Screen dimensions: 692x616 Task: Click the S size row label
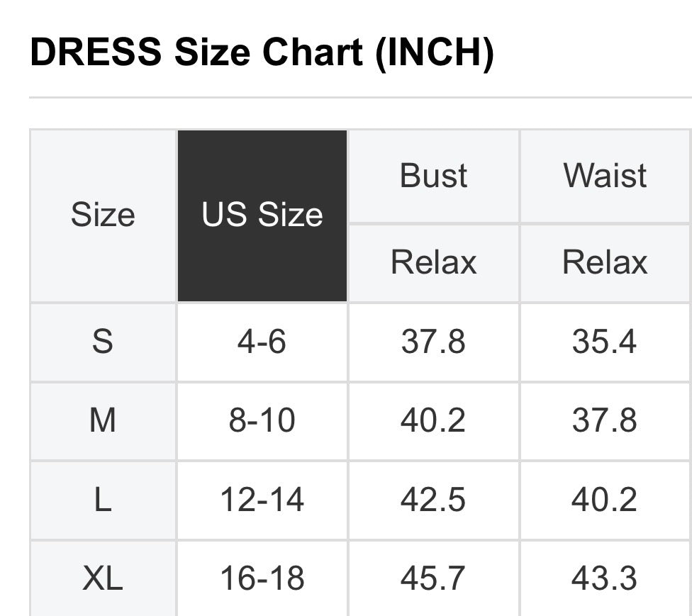point(103,342)
